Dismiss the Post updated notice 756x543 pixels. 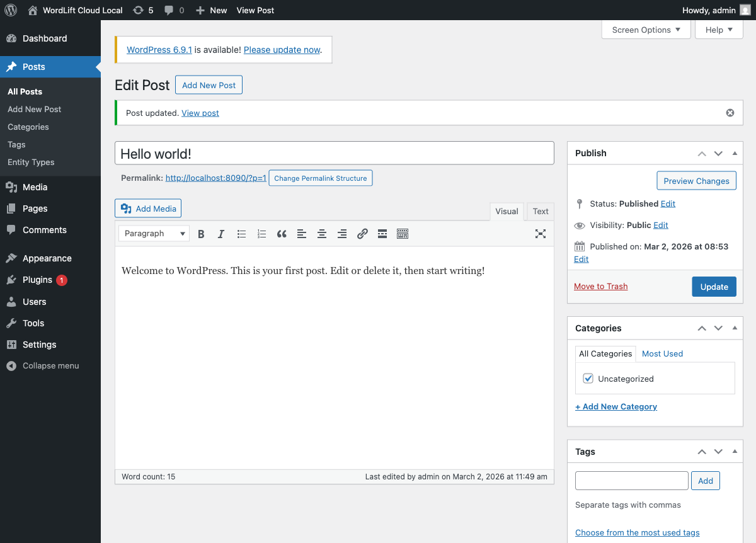coord(730,113)
